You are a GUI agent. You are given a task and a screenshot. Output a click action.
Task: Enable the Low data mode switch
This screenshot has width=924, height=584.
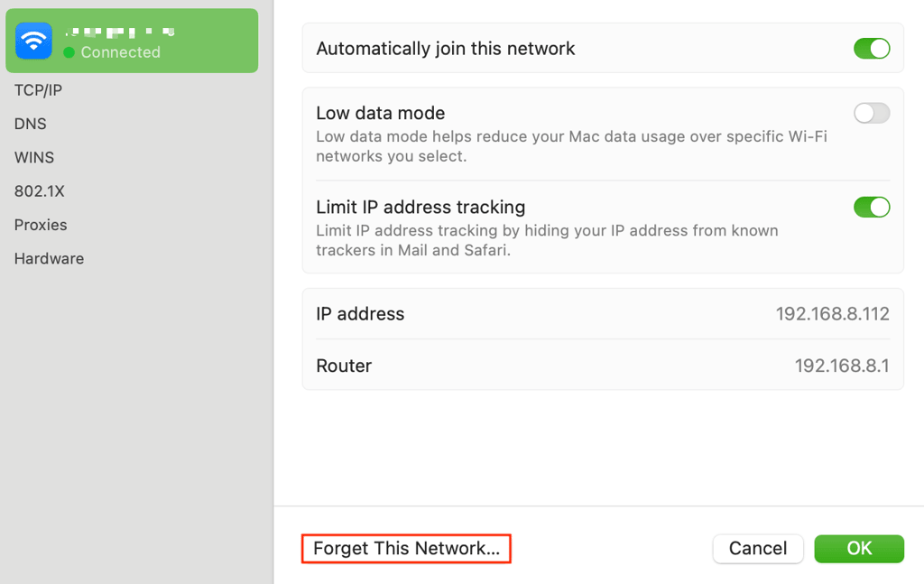coord(872,113)
